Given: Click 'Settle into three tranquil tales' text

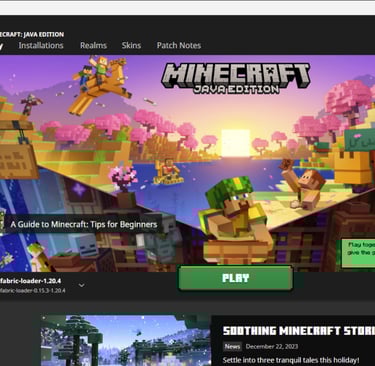Looking at the screenshot, I should [x=291, y=360].
